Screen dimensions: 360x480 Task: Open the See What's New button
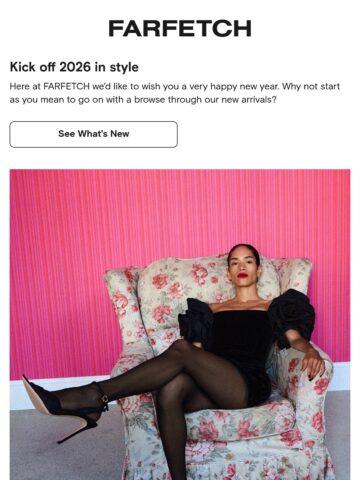pos(93,134)
